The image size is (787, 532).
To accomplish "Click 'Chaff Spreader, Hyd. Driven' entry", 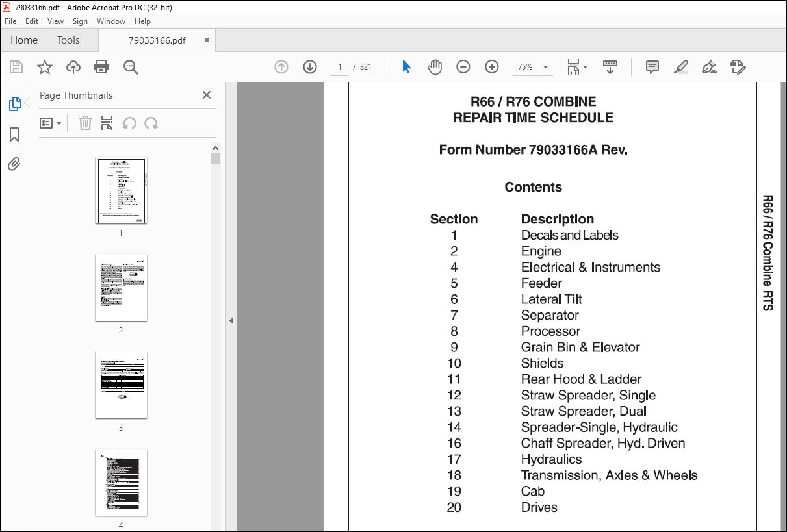I will (603, 443).
